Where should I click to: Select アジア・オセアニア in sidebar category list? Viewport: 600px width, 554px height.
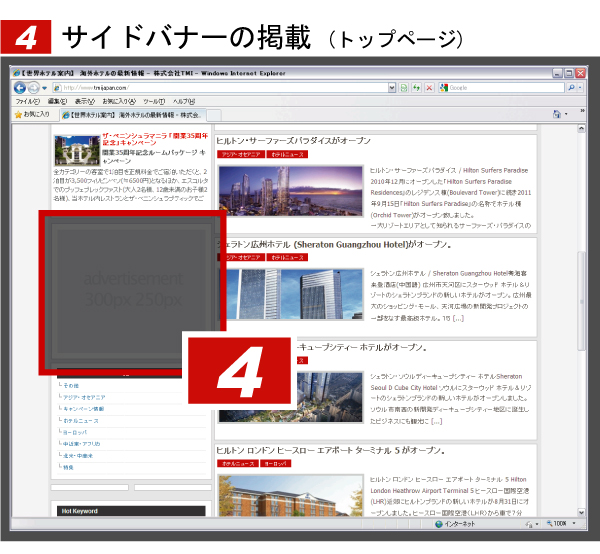coord(84,397)
